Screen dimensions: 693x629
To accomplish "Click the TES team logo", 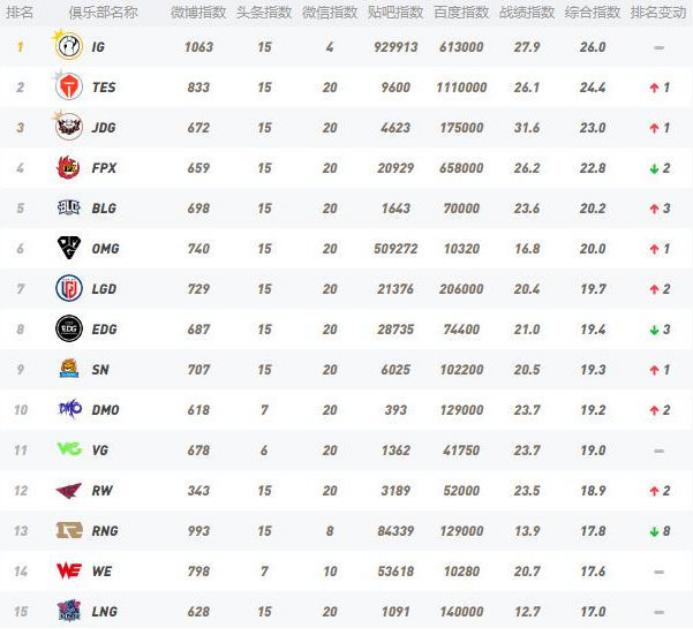I will click(x=69, y=87).
